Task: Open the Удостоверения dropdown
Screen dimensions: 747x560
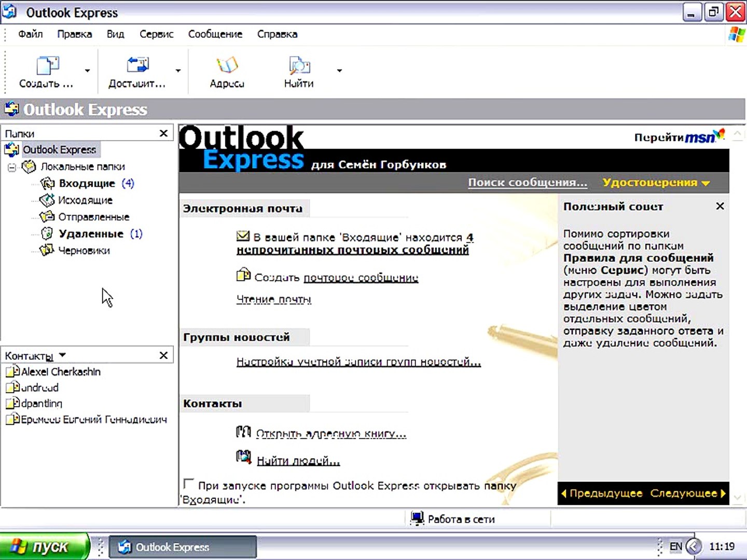Action: (x=656, y=183)
